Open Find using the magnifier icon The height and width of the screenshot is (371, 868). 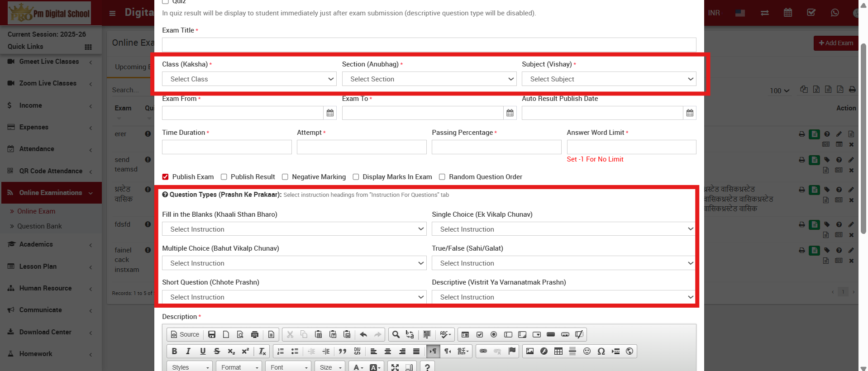396,334
